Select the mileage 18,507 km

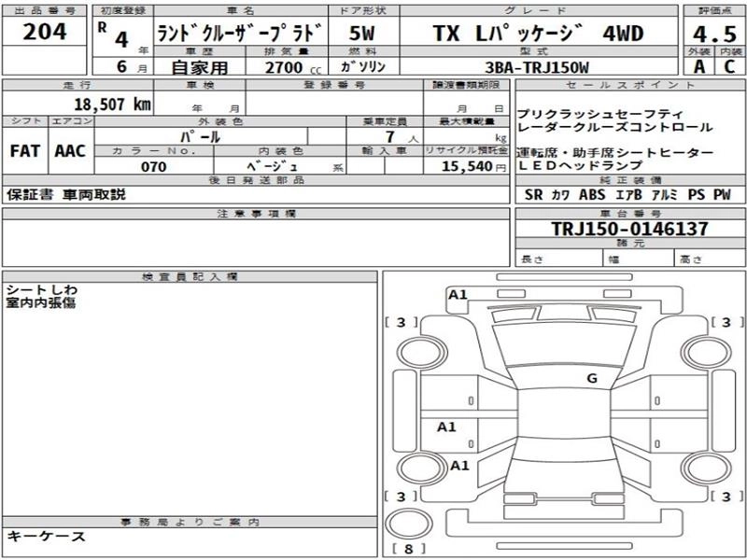click(x=112, y=105)
